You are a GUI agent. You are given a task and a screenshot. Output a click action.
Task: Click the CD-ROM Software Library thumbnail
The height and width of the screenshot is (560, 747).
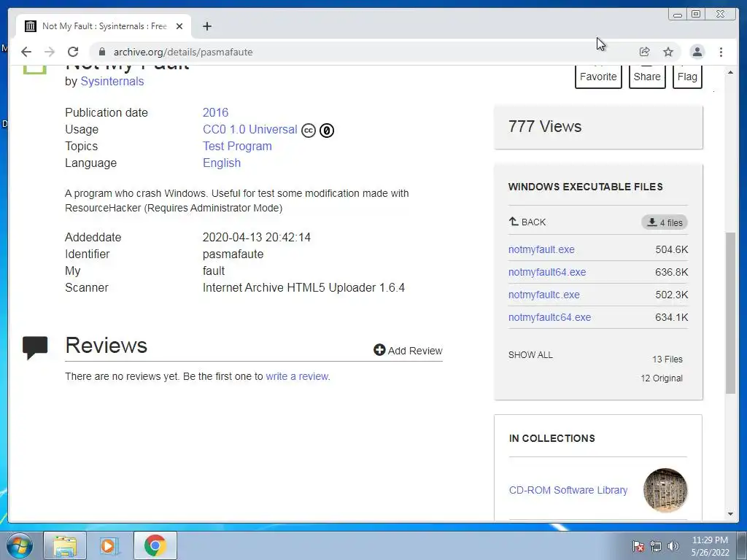coord(665,490)
